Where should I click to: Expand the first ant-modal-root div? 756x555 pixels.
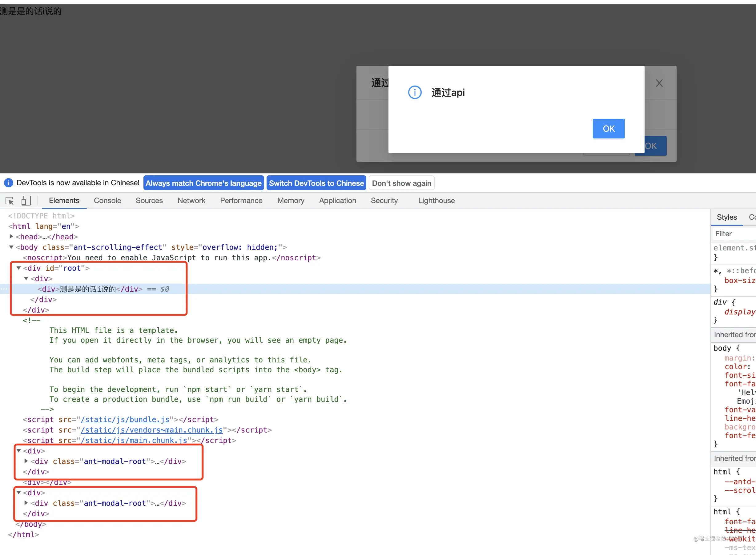point(26,461)
